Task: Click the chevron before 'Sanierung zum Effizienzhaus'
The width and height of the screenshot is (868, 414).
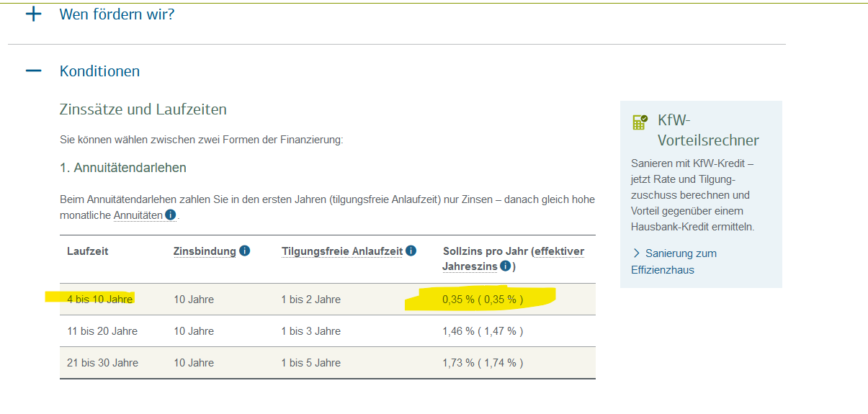Action: pos(636,253)
